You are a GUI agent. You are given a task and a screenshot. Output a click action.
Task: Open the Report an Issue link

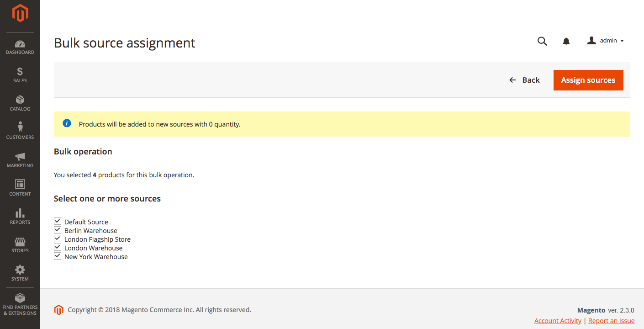(x=611, y=321)
